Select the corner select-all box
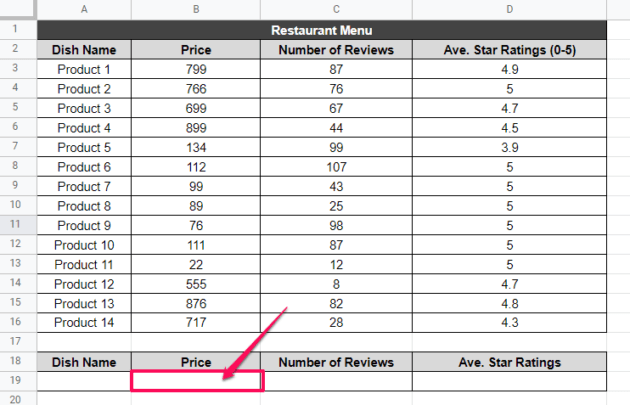 click(x=16, y=10)
